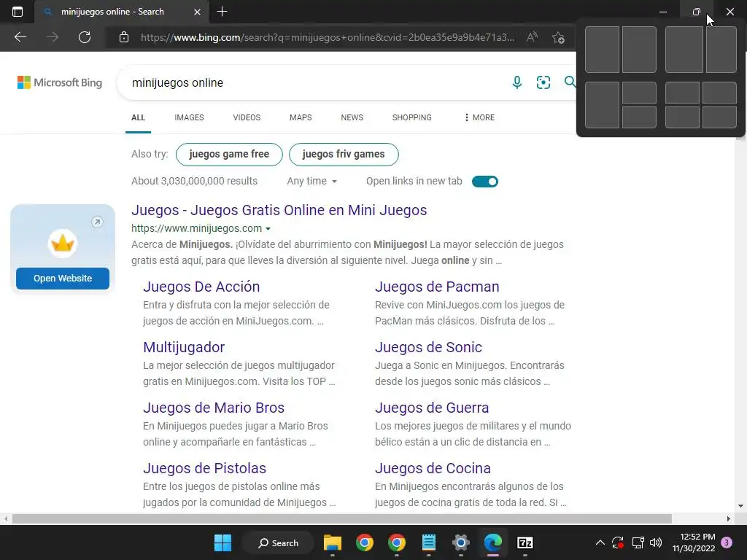Click the volume speaker tray icon
Viewport: 747px width, 560px height.
(x=656, y=542)
